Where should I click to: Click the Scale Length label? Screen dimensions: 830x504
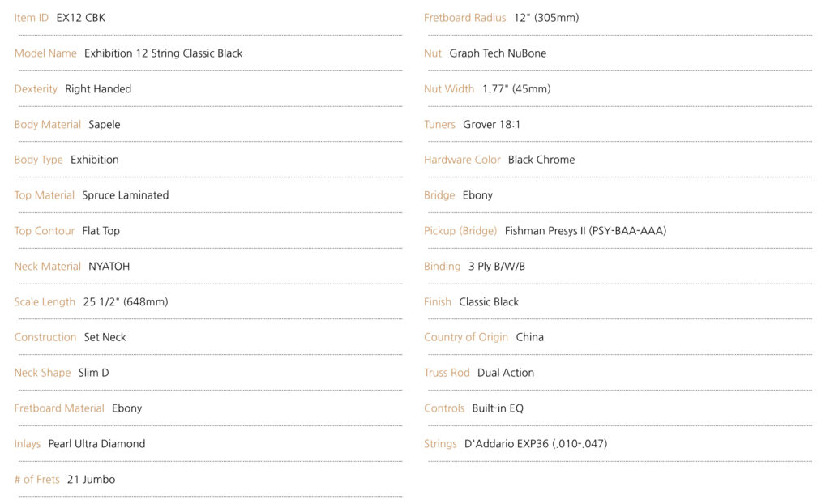45,302
